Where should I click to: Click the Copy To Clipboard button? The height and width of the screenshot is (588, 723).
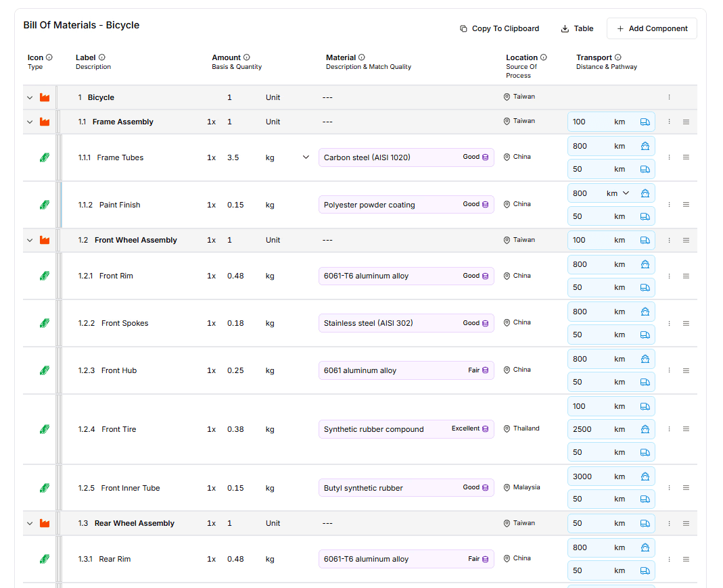(499, 28)
